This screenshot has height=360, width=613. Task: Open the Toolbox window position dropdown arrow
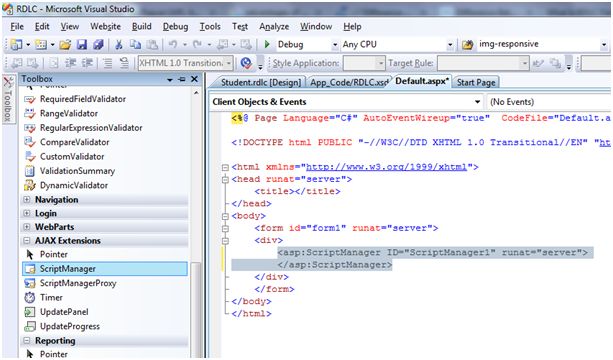click(170, 80)
